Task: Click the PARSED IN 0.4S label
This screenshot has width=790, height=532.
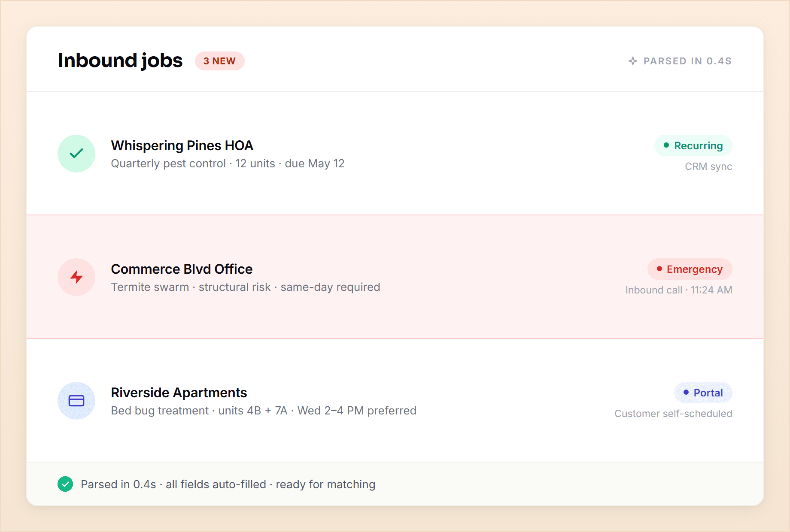Action: click(687, 61)
